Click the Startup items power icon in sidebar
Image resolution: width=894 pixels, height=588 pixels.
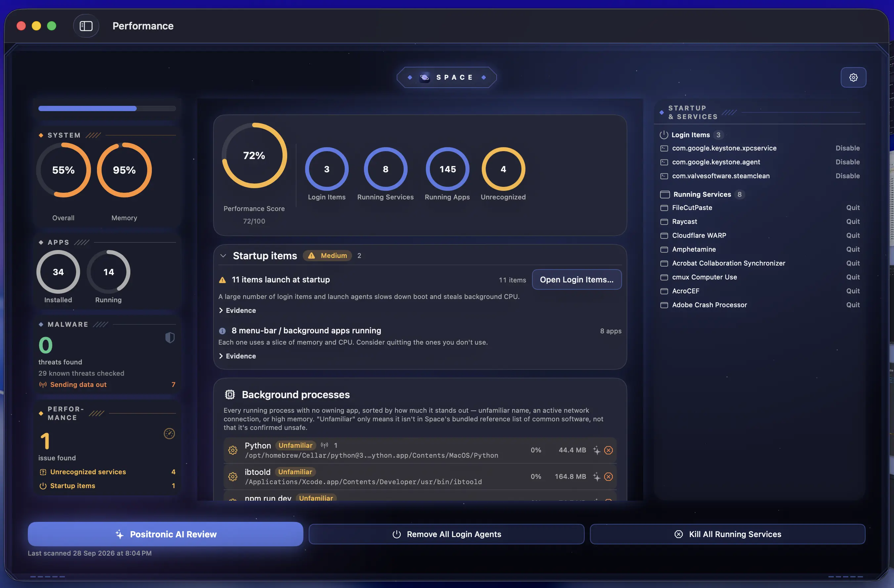(43, 486)
